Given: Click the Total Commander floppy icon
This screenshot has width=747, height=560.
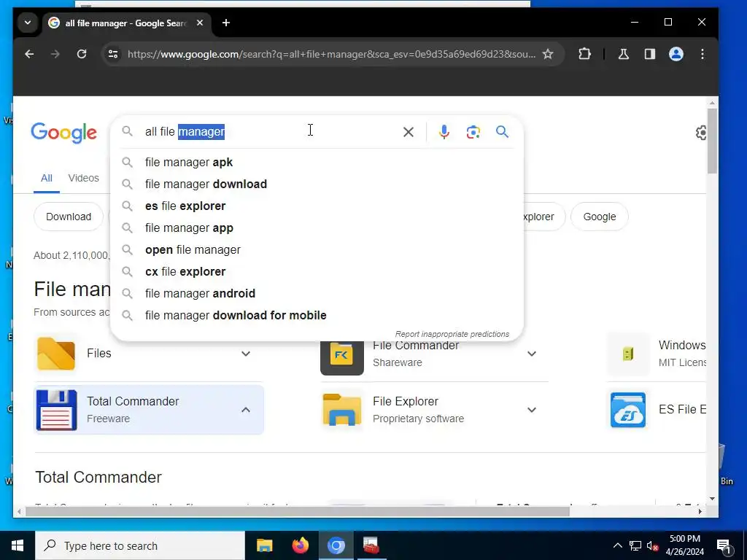Looking at the screenshot, I should click(x=56, y=410).
